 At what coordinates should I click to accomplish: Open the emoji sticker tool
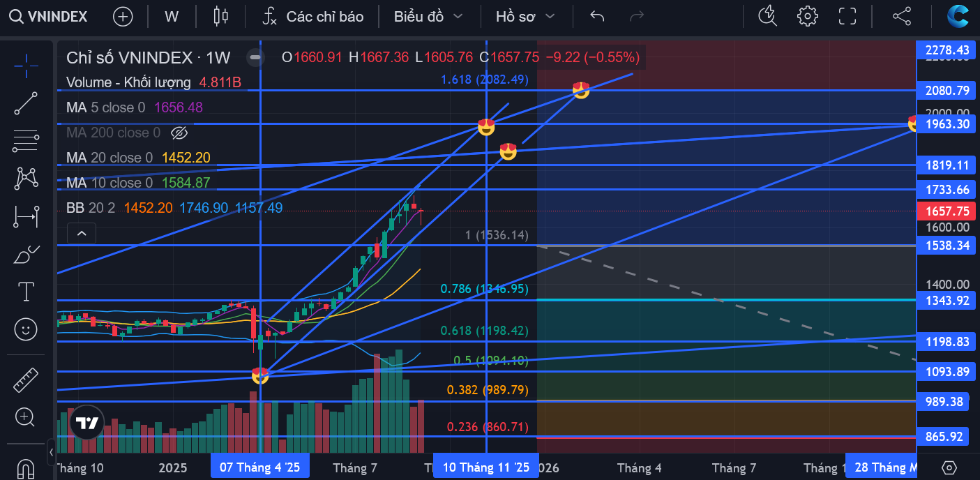26,329
